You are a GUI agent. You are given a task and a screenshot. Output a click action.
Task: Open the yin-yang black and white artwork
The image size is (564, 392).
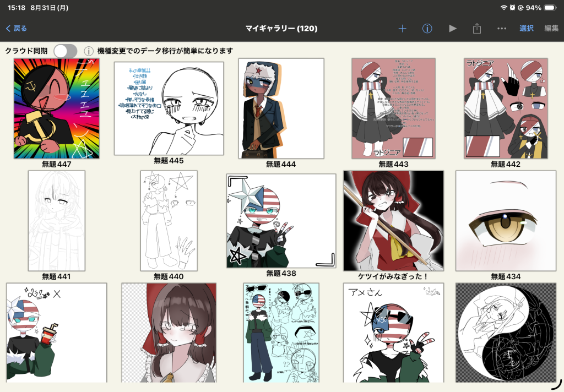pyautogui.click(x=506, y=333)
